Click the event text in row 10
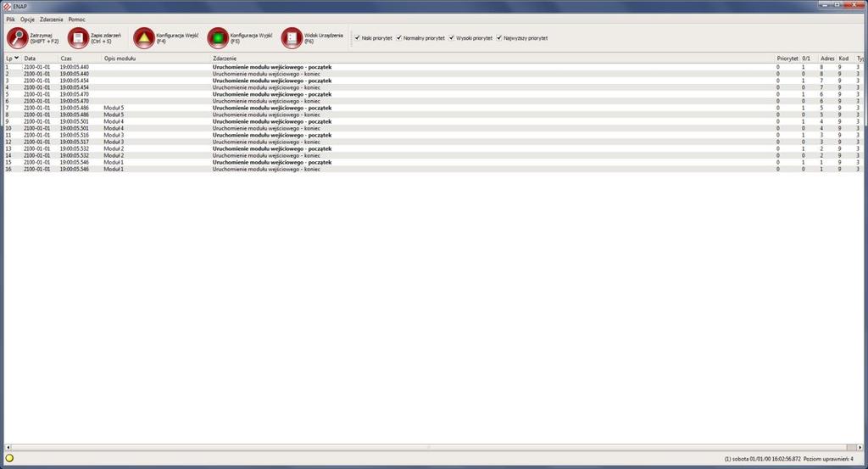 pos(266,128)
